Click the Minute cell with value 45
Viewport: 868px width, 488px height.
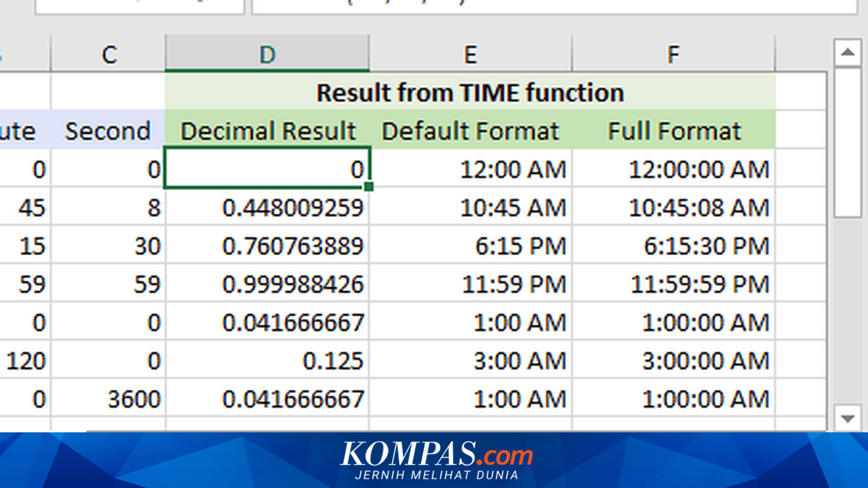click(25, 207)
